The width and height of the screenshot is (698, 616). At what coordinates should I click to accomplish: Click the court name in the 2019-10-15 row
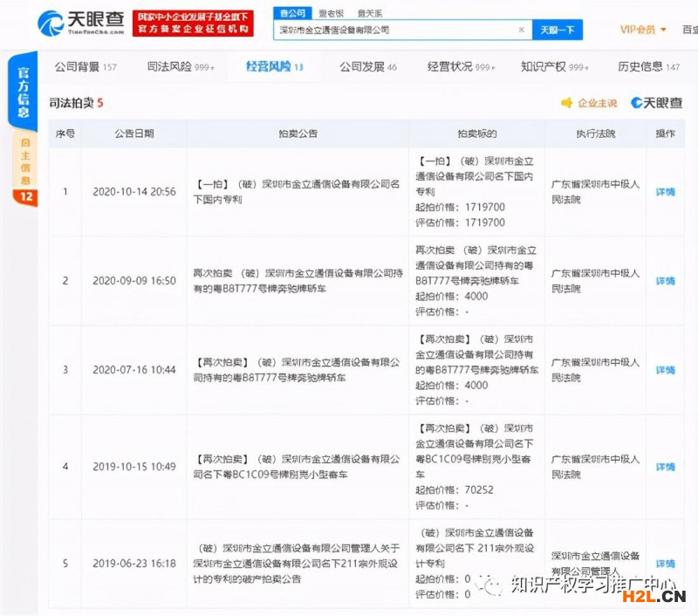pos(596,467)
